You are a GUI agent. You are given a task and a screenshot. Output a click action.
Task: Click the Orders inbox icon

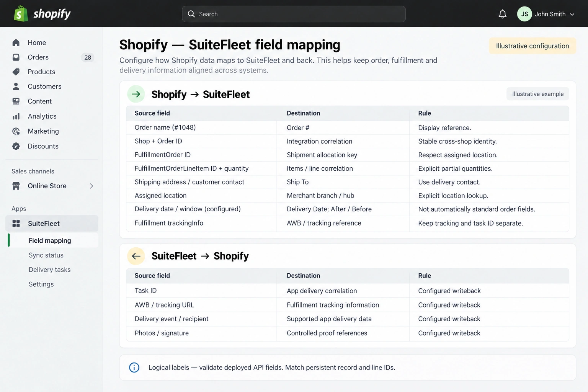(16, 57)
